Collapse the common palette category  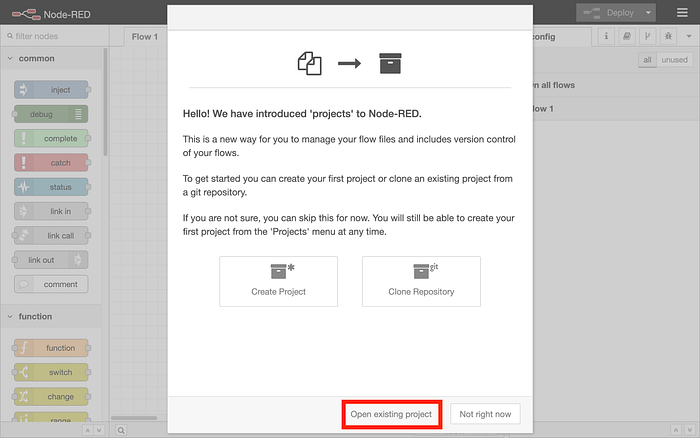coord(51,58)
